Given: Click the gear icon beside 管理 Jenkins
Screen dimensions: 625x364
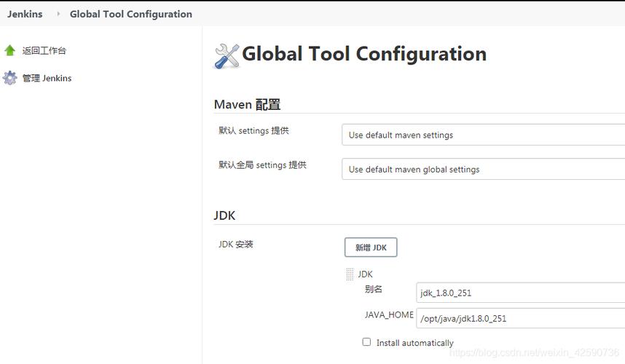Looking at the screenshot, I should [9, 78].
